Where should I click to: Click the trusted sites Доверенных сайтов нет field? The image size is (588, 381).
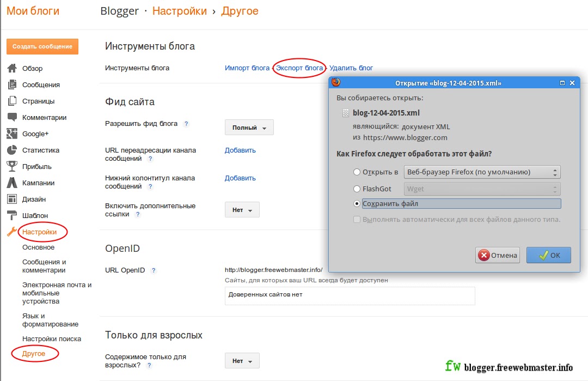tap(350, 296)
